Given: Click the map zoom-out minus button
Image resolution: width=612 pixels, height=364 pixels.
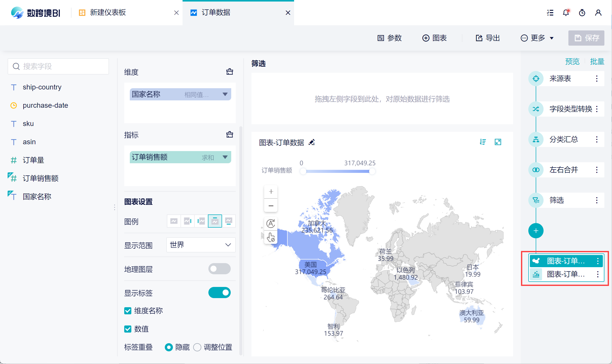Looking at the screenshot, I should tap(271, 206).
